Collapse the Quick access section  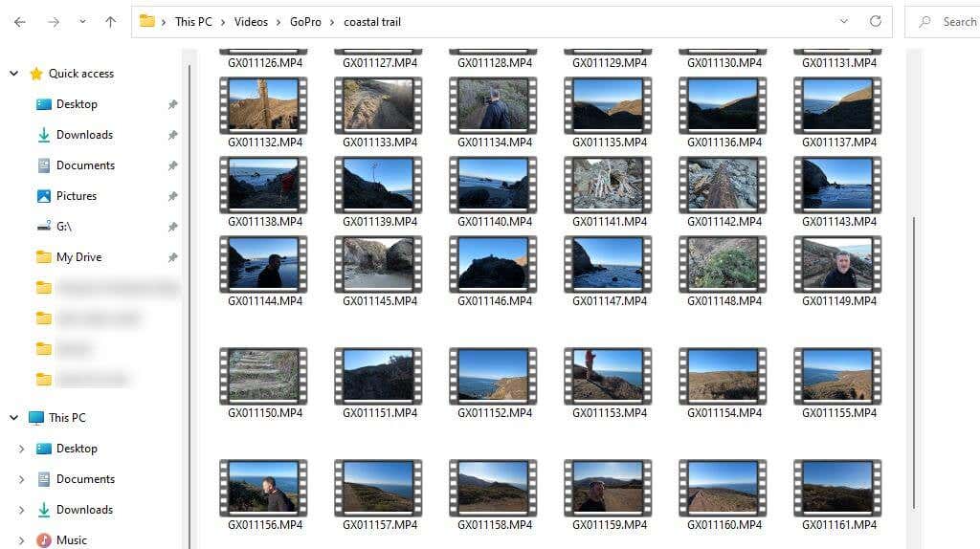(x=13, y=74)
